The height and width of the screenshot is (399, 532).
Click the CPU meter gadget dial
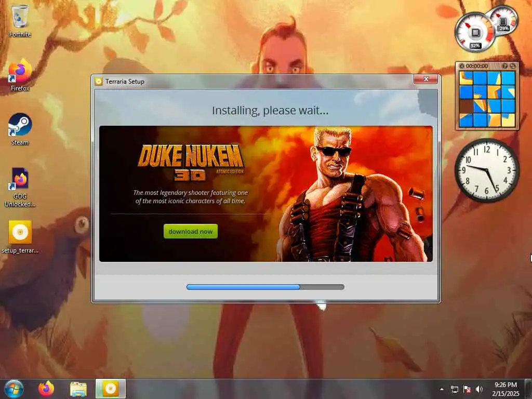[475, 33]
